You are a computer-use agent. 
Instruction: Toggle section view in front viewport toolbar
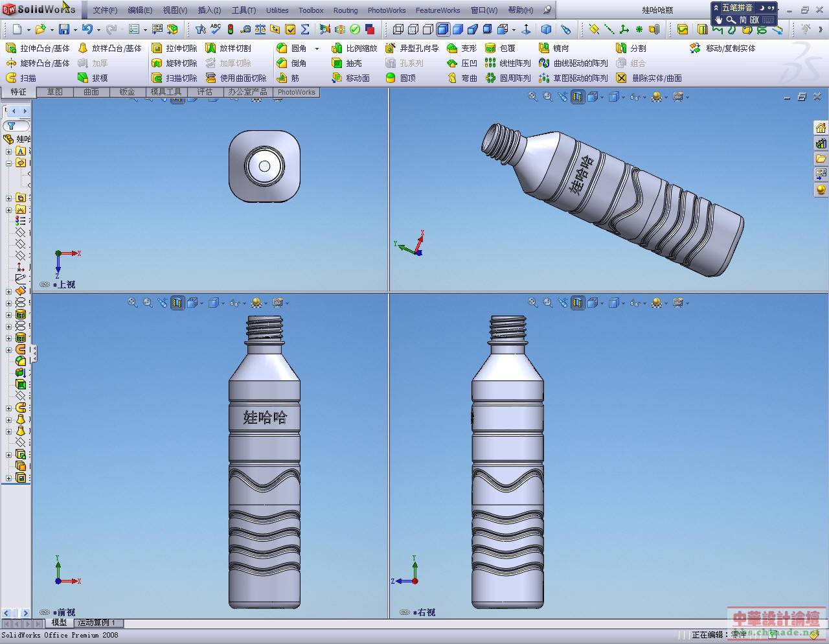(177, 303)
